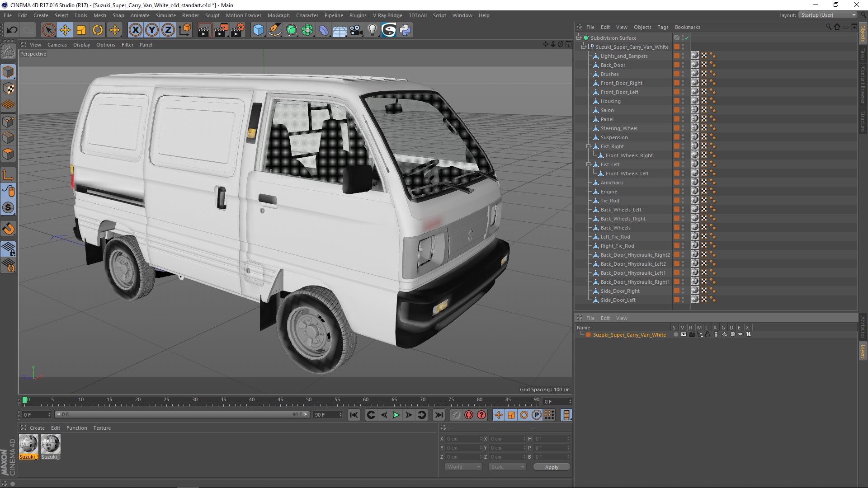Go to end of animation
The height and width of the screenshot is (488, 868).
point(439,415)
